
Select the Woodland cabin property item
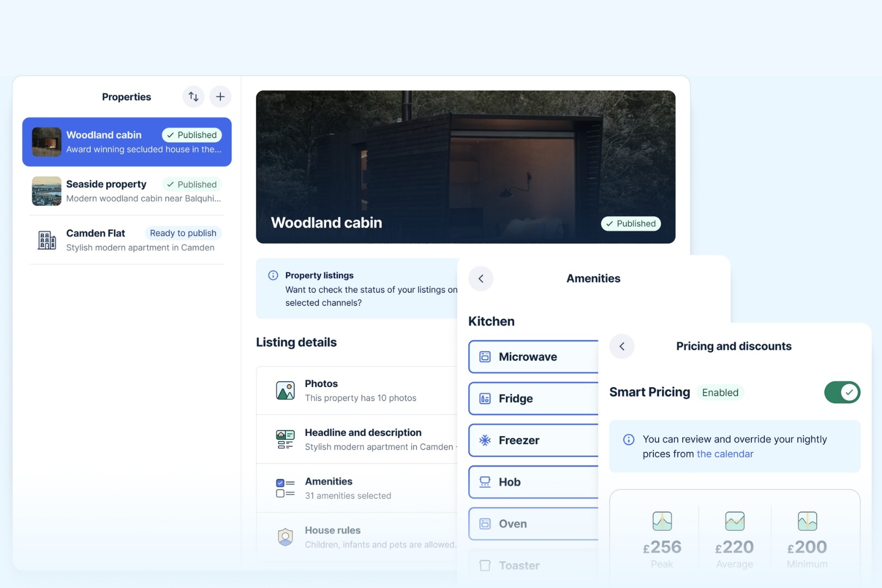pos(126,142)
